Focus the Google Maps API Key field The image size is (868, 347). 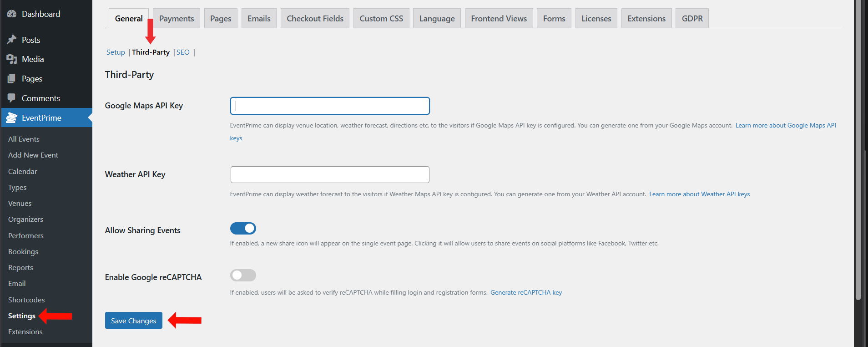click(330, 106)
